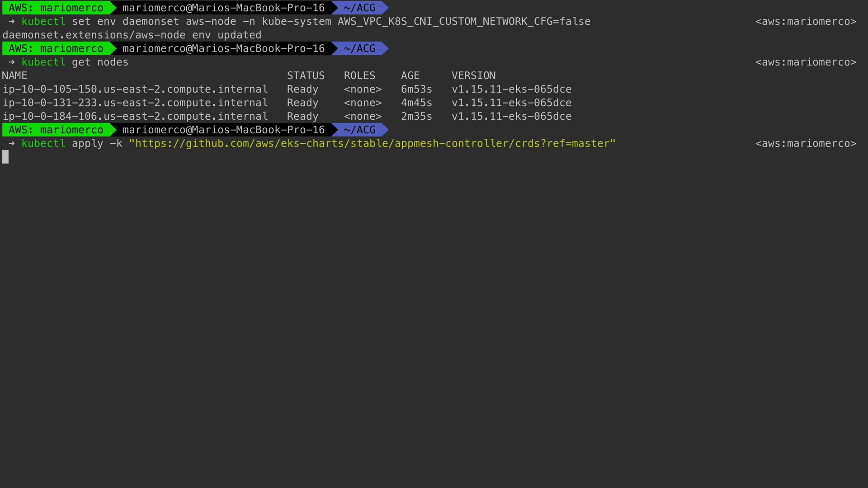This screenshot has height=488, width=868.
Task: Click version v1.15.11-eks-065dce in last row
Action: point(511,117)
